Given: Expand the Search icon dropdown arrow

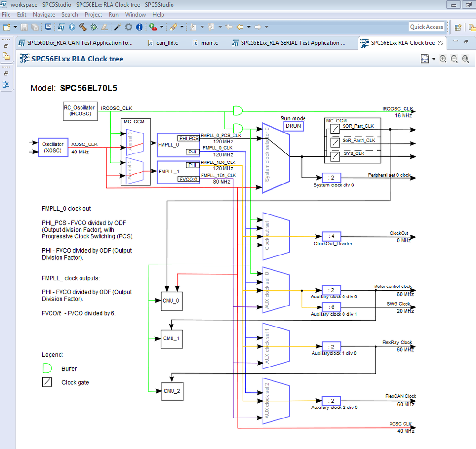Looking at the screenshot, I should point(182,27).
